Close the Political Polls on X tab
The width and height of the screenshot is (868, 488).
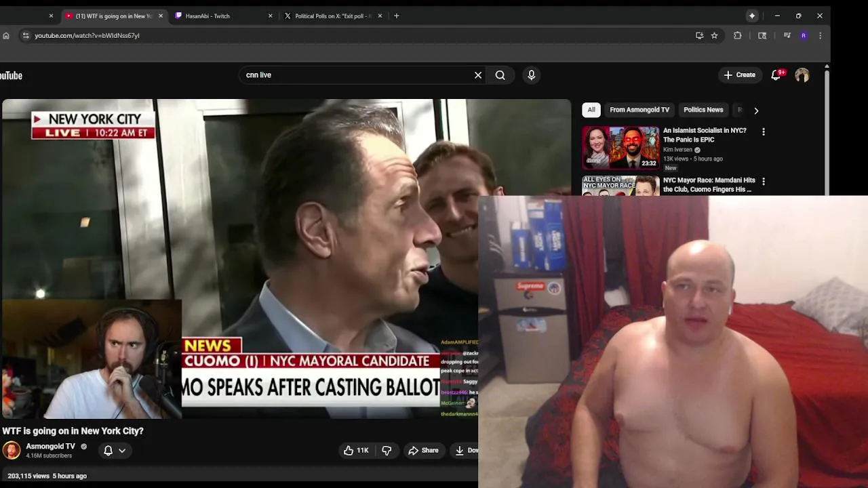pos(380,16)
